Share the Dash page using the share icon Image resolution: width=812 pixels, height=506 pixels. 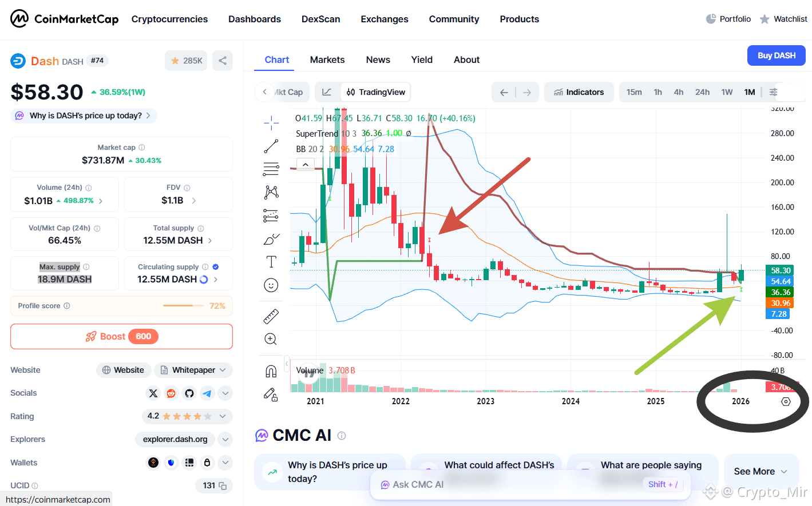(223, 61)
